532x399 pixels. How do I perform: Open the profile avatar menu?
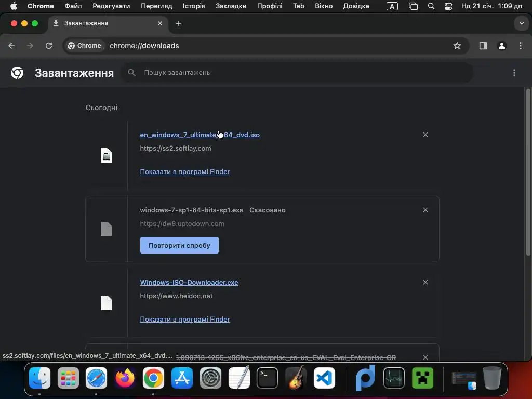pyautogui.click(x=502, y=46)
